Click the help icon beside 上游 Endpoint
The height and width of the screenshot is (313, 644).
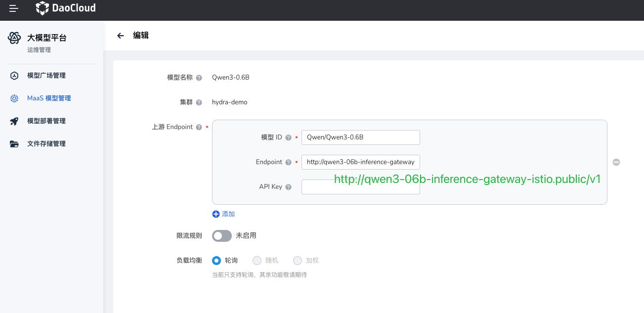pos(199,127)
